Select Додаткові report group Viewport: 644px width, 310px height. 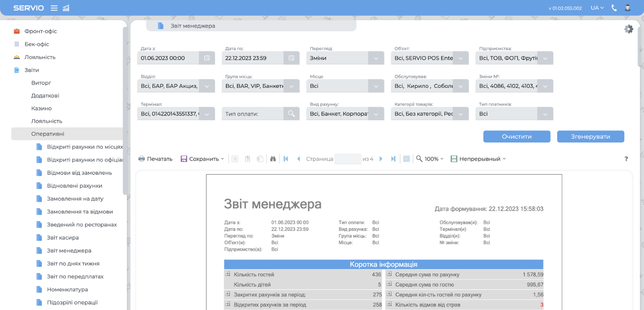(45, 95)
